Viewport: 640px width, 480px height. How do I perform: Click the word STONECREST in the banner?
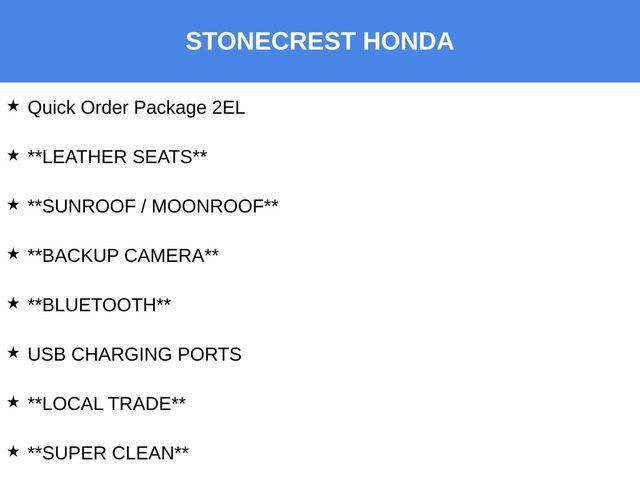[x=270, y=41]
